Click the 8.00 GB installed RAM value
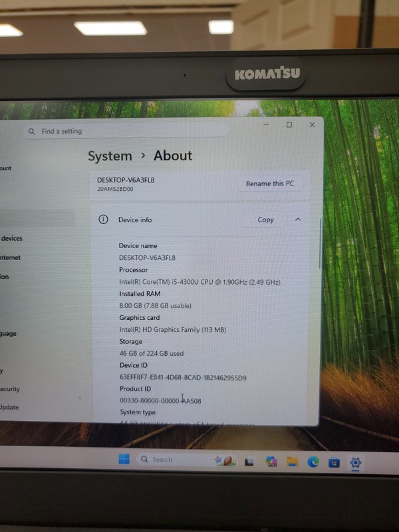The width and height of the screenshot is (399, 532). (155, 306)
